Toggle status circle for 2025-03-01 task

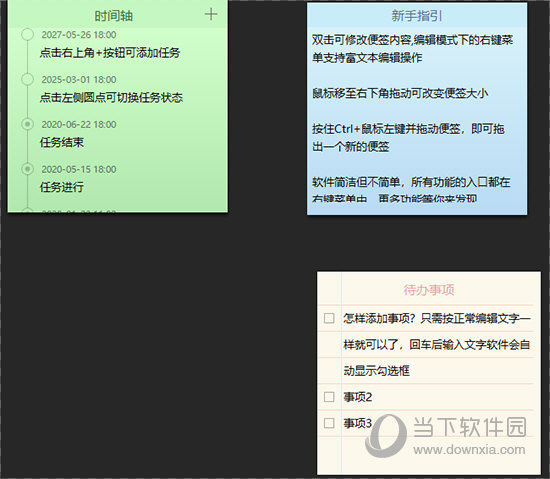pyautogui.click(x=27, y=79)
